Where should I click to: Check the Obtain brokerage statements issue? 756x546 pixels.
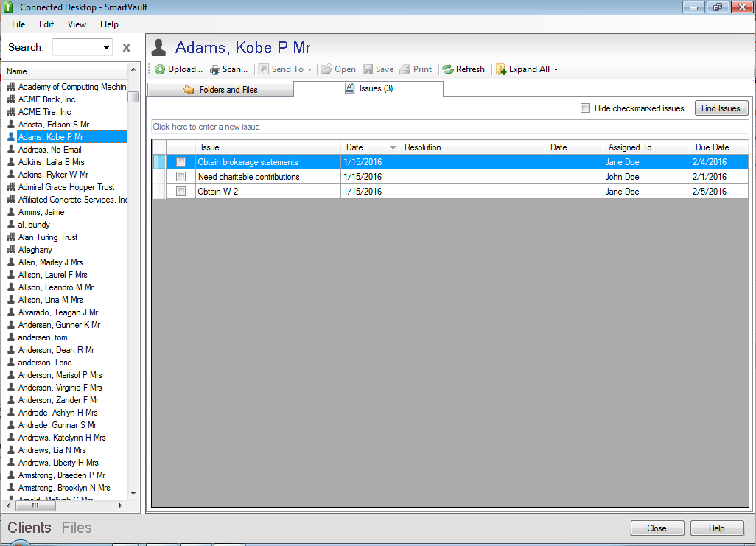181,162
